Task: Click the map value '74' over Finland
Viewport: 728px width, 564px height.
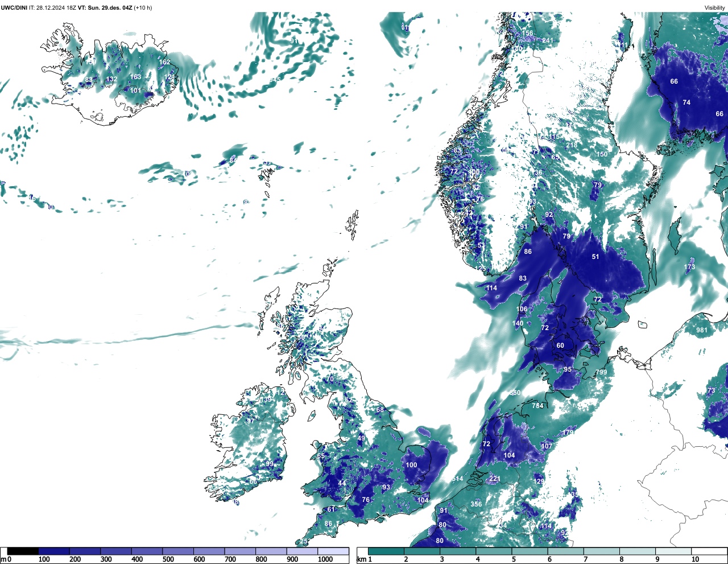Action: tap(686, 102)
